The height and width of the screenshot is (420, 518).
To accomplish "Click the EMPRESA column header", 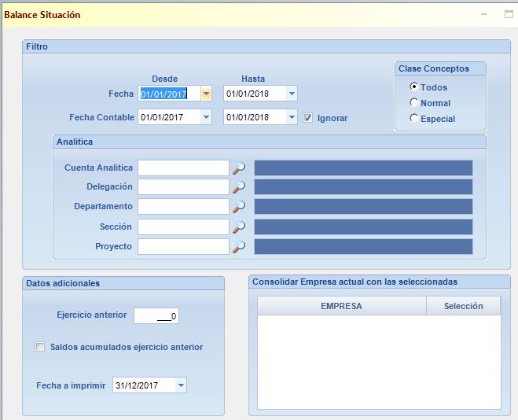I will [x=342, y=306].
